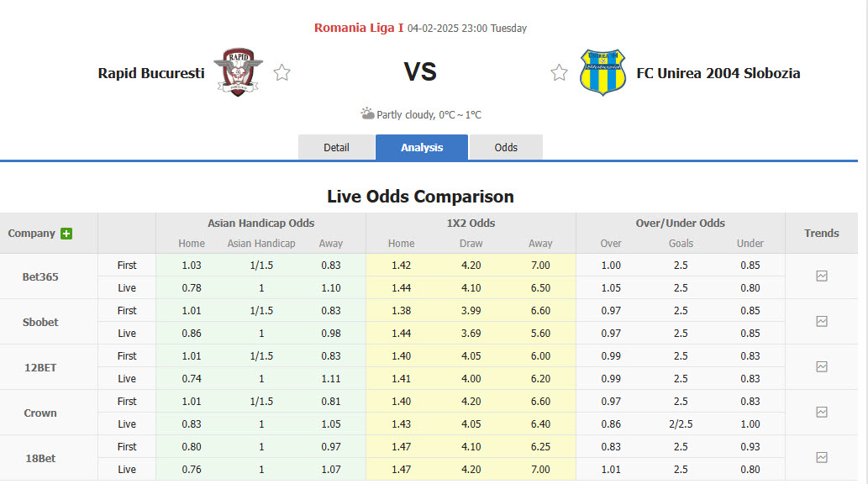Screen dimensions: 868x484
Task: Open the Bet365 odds trends chart icon
Action: pyautogui.click(x=821, y=276)
